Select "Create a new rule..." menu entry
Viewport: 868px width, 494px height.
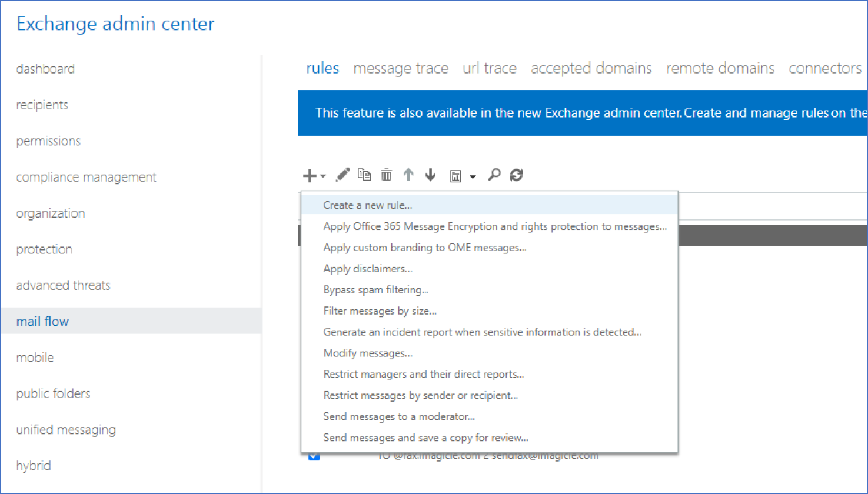(x=368, y=205)
